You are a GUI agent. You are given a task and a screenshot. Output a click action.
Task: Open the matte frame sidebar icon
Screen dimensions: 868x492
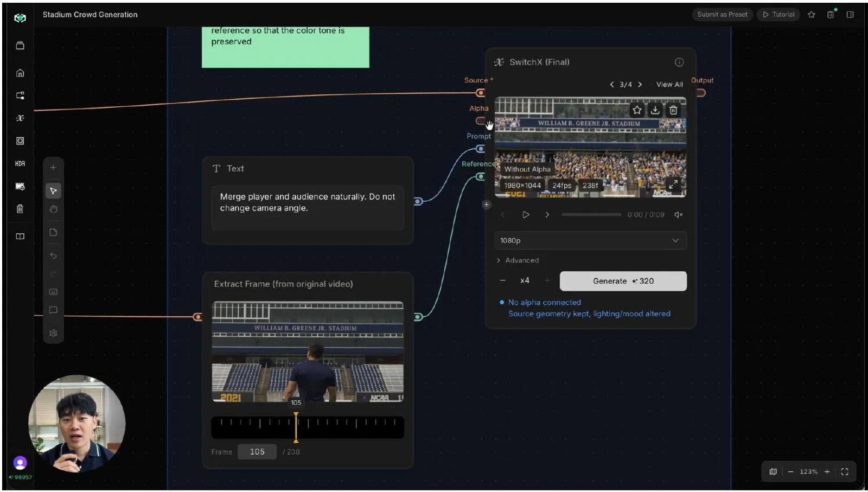[20, 141]
